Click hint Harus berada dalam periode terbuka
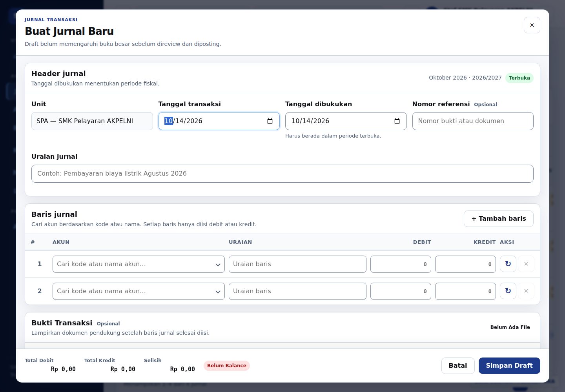This screenshot has height=392, width=565. (x=333, y=136)
